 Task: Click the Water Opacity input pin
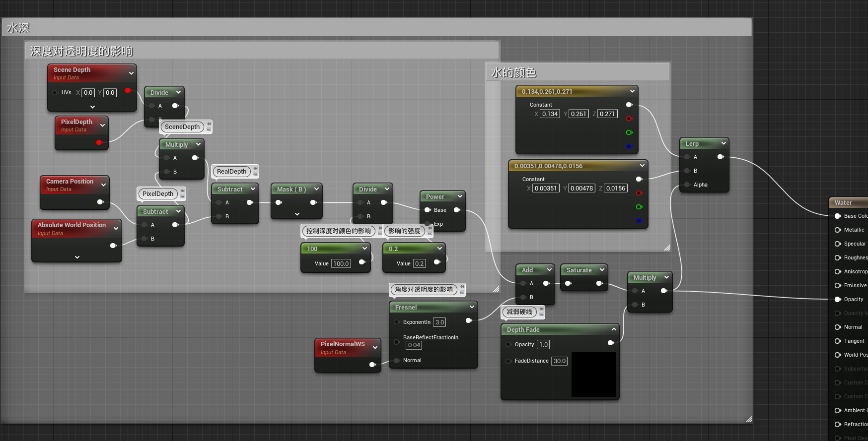838,299
